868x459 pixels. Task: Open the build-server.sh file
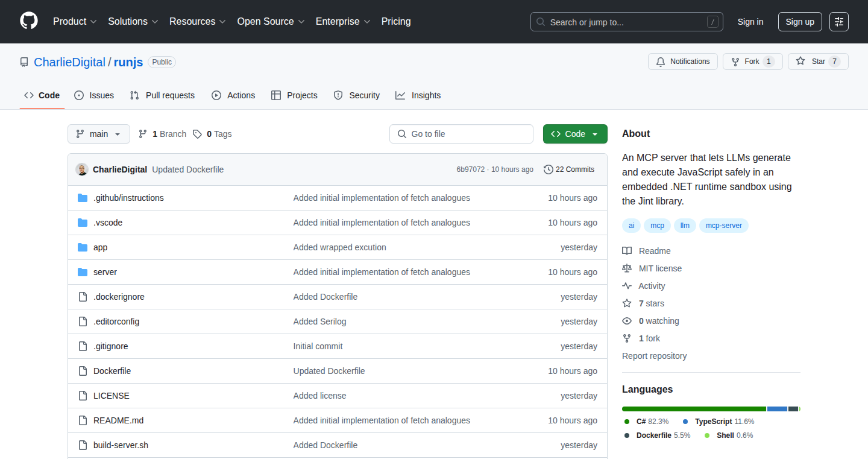[x=121, y=445]
